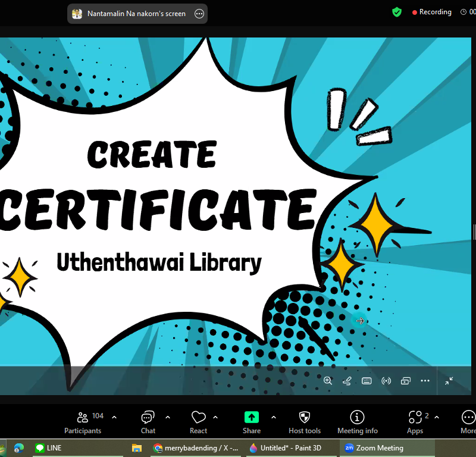476x457 pixels.
Task: Open the React heart menu
Action: (198, 422)
